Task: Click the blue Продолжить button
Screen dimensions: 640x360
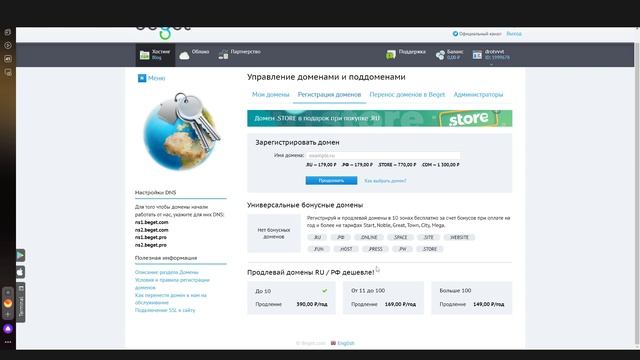Action: [x=331, y=180]
